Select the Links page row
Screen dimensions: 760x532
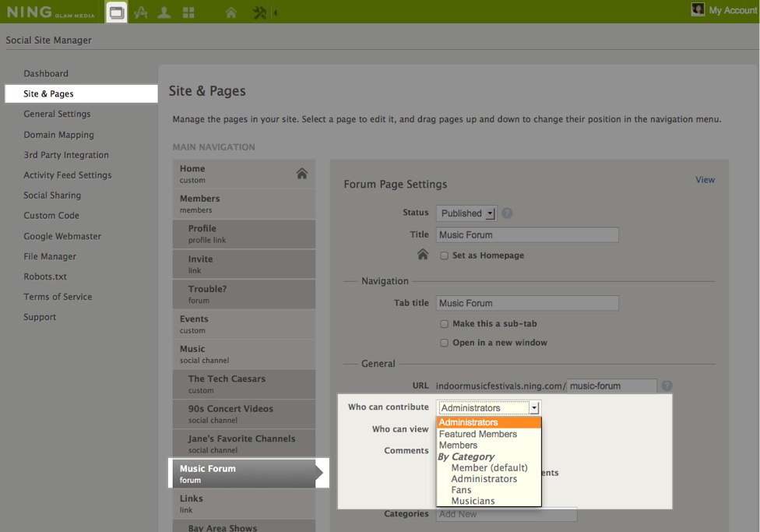(244, 504)
